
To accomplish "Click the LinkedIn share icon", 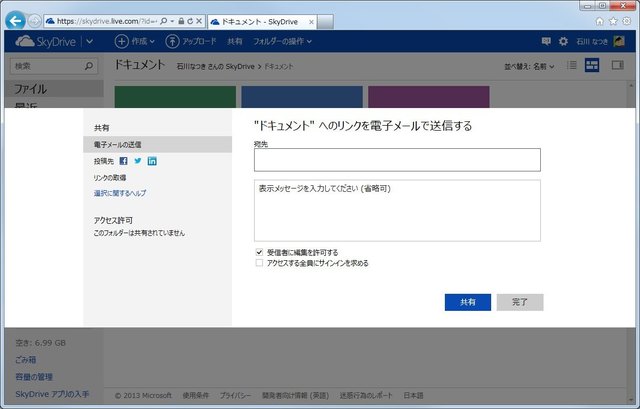I will [x=152, y=161].
